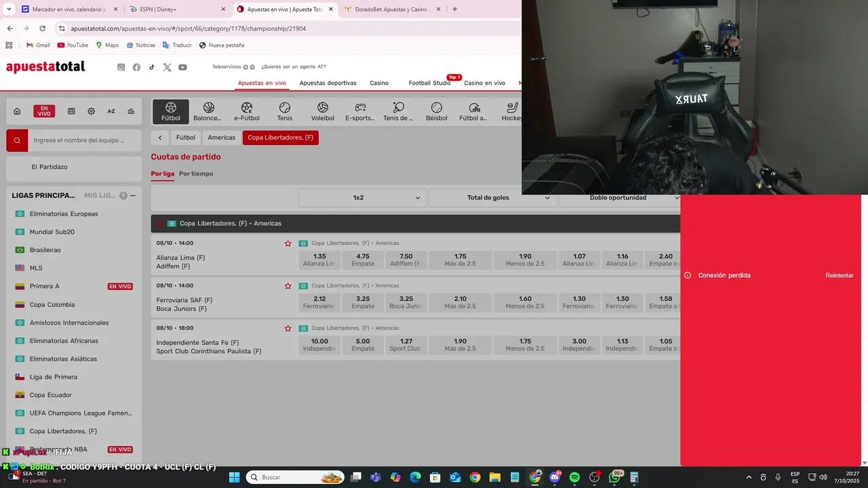This screenshot has height=488, width=868.
Task: Select the Baloncesto sport icon
Action: click(208, 112)
